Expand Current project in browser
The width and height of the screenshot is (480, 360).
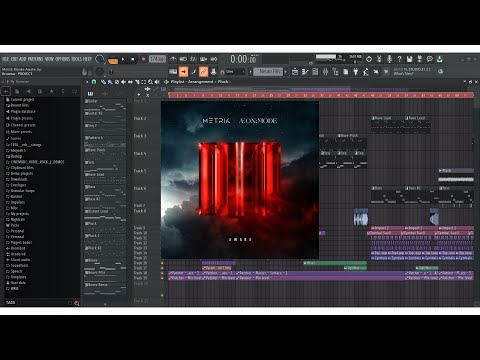tap(20, 99)
